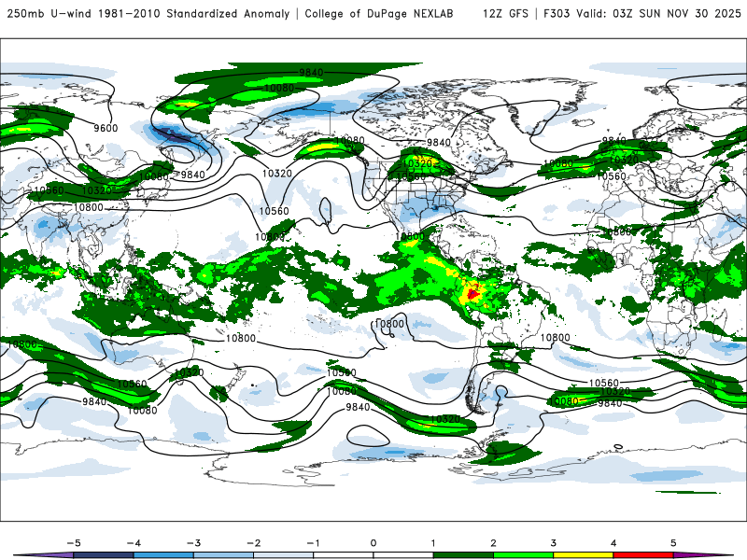
Task: Click the '-3' colorbar tick label
Action: point(193,543)
